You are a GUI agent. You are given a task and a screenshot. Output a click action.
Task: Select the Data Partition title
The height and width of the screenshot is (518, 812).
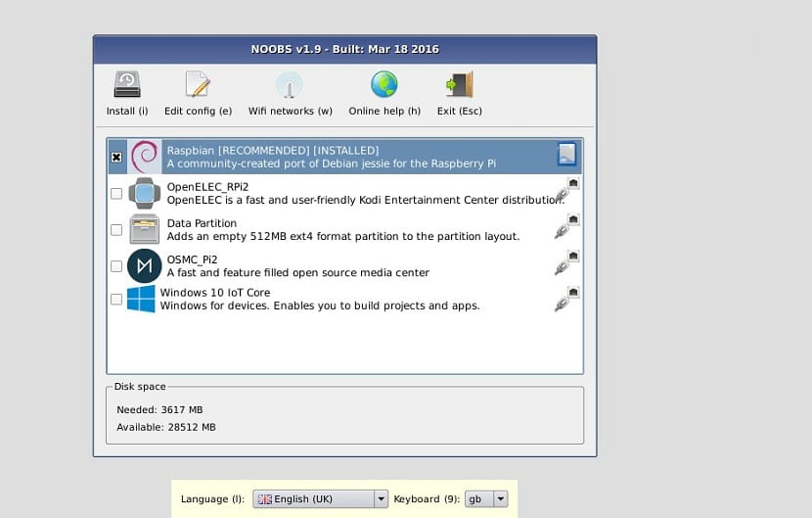pyautogui.click(x=202, y=223)
